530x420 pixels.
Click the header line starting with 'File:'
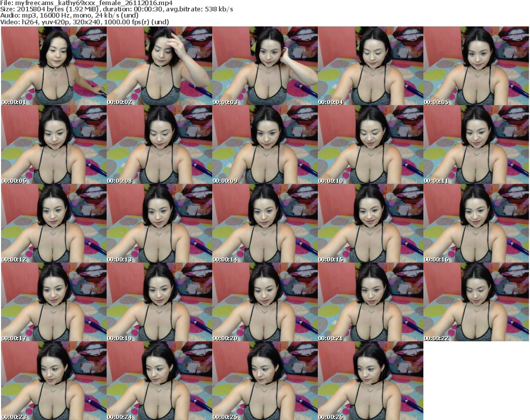pos(86,3)
